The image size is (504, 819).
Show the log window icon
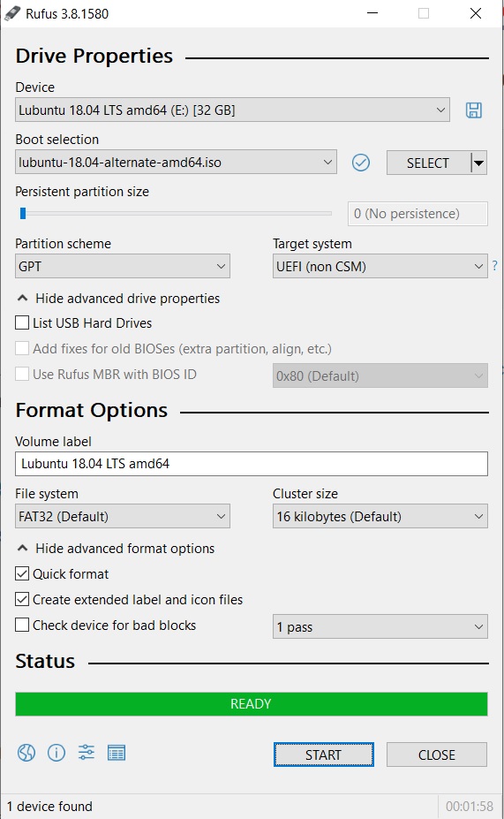(x=117, y=753)
